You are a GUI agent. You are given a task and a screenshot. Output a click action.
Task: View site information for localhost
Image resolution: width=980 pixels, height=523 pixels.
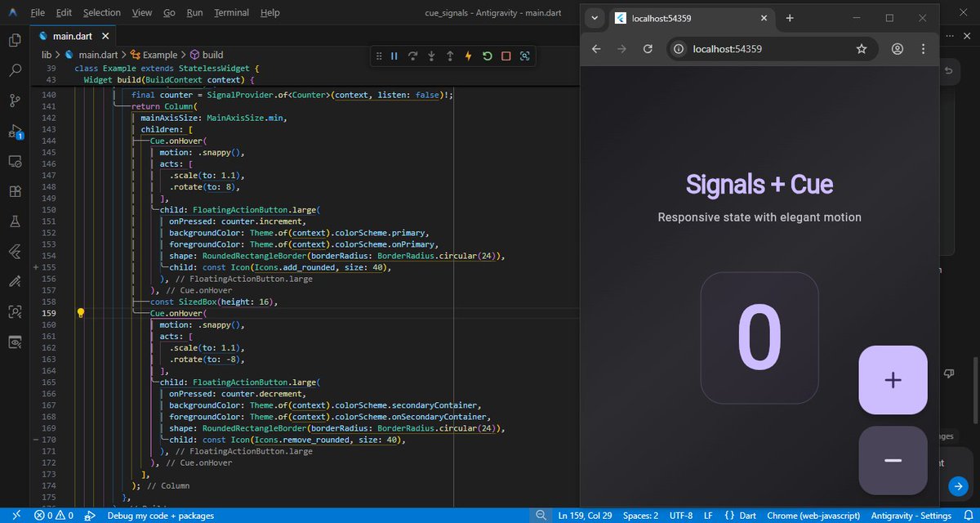click(679, 49)
